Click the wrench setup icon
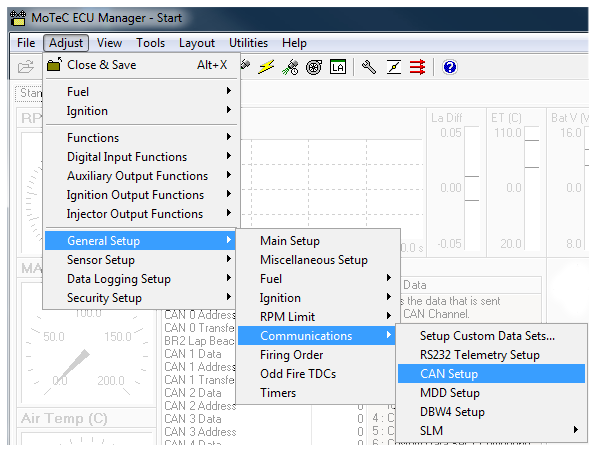 click(369, 67)
